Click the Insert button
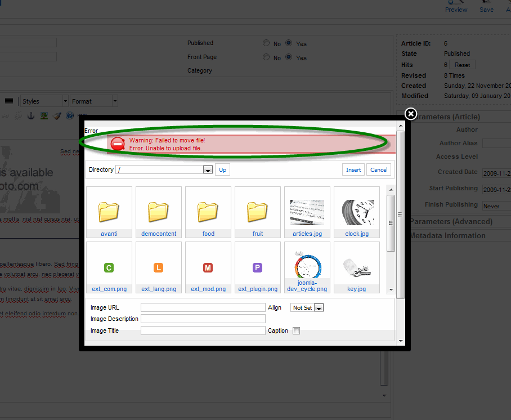Image resolution: width=511 pixels, height=420 pixels. (x=353, y=169)
